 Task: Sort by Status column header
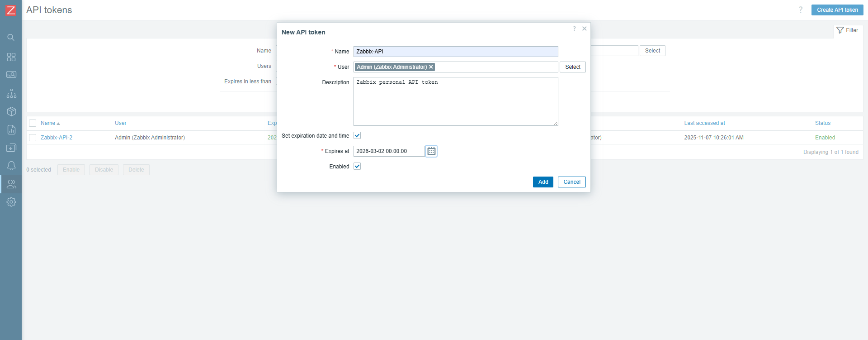pyautogui.click(x=823, y=123)
